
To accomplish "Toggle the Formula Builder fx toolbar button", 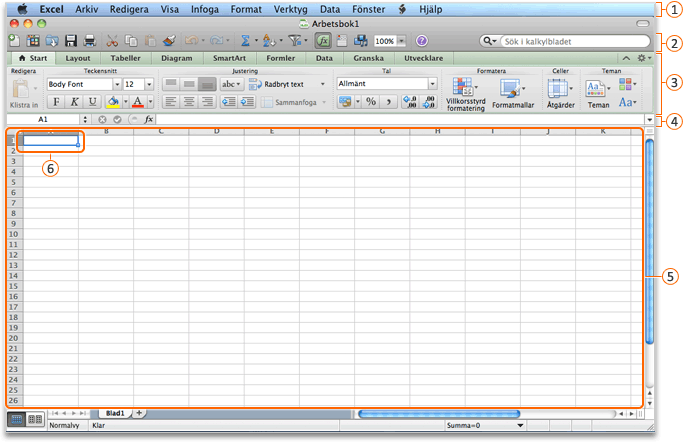I will click(x=323, y=41).
